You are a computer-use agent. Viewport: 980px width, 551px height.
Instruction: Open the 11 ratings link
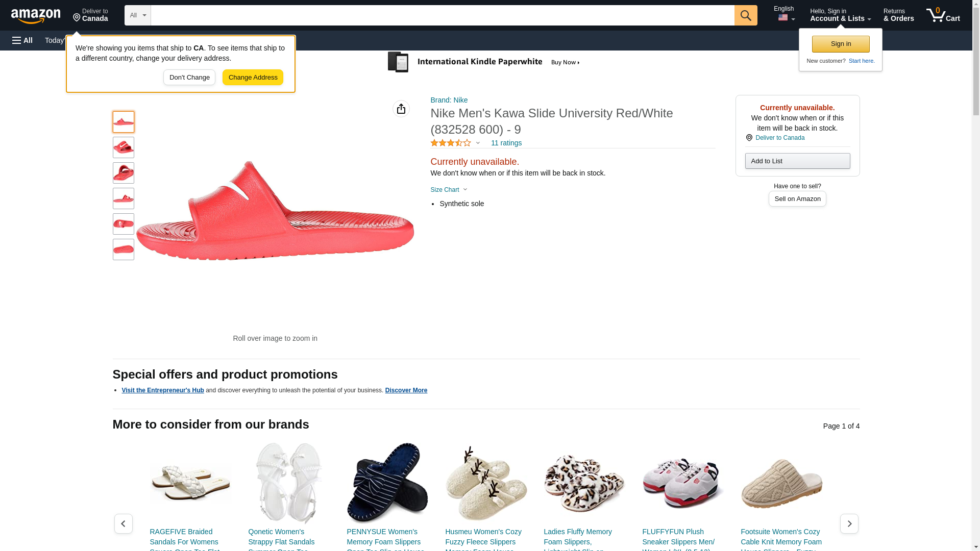[x=506, y=143]
